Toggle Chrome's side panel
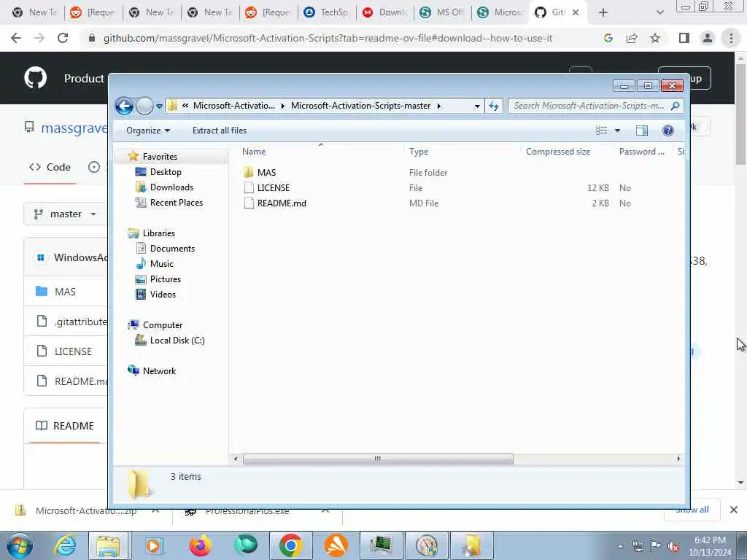The image size is (747, 560). coord(684,38)
